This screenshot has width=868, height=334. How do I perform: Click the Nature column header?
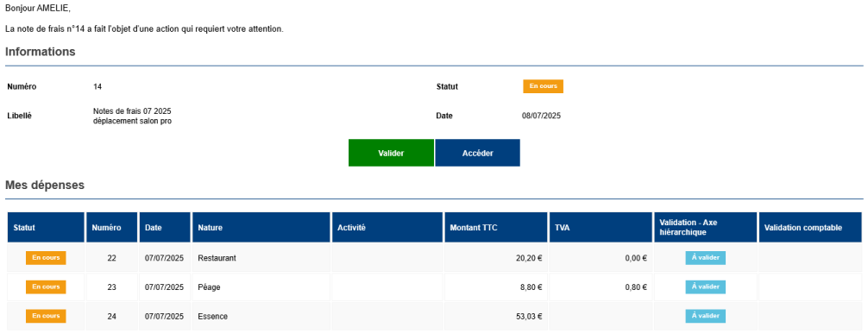261,228
